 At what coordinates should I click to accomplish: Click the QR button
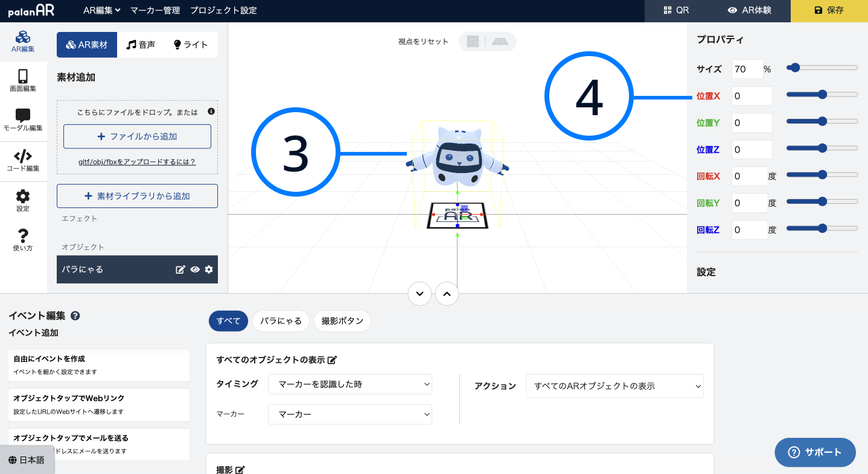[676, 10]
